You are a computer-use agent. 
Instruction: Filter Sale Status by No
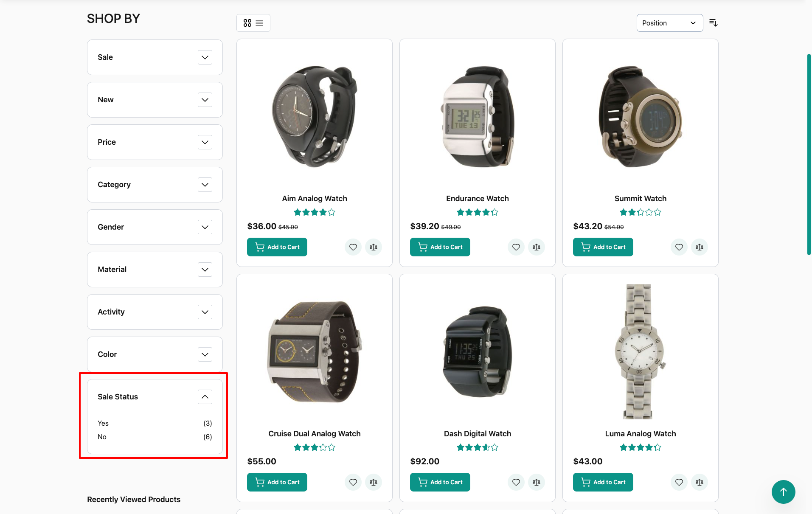pos(102,437)
